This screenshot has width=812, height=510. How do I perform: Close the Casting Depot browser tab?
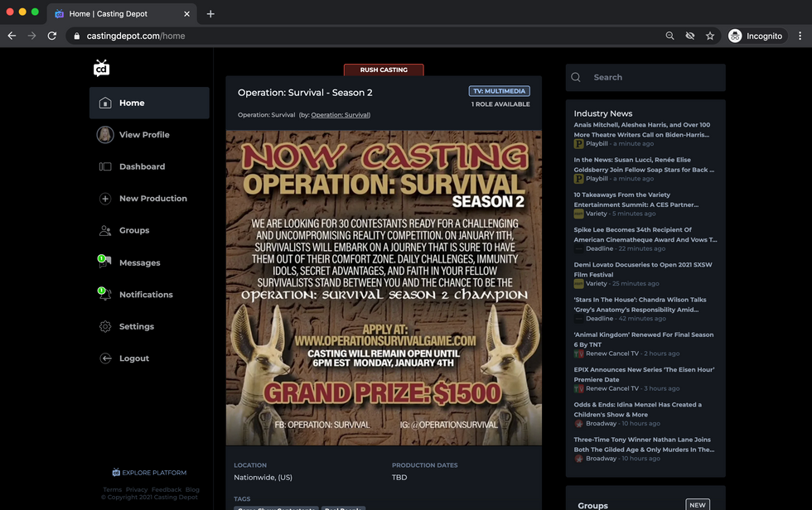pos(186,14)
